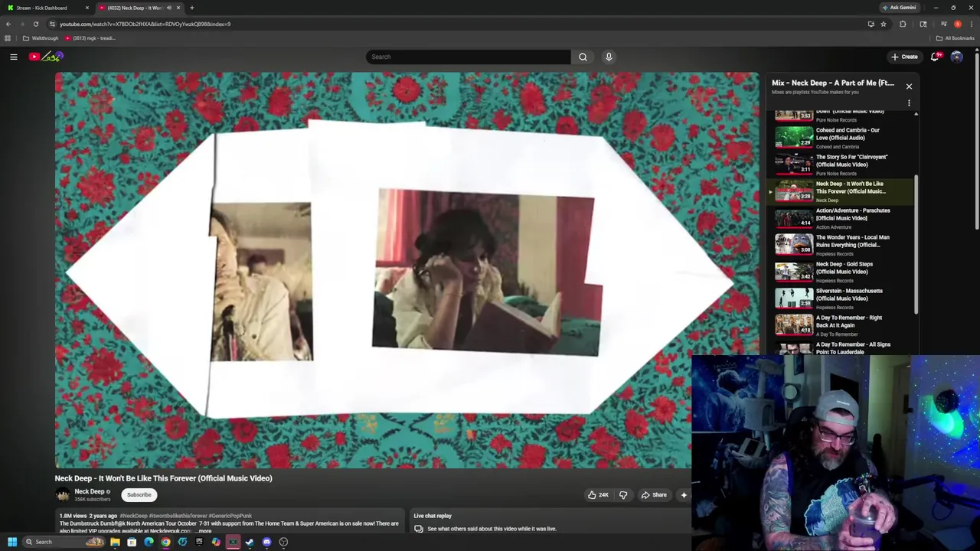Open the Chrome profile avatar
The height and width of the screenshot is (551, 980).
point(957,24)
